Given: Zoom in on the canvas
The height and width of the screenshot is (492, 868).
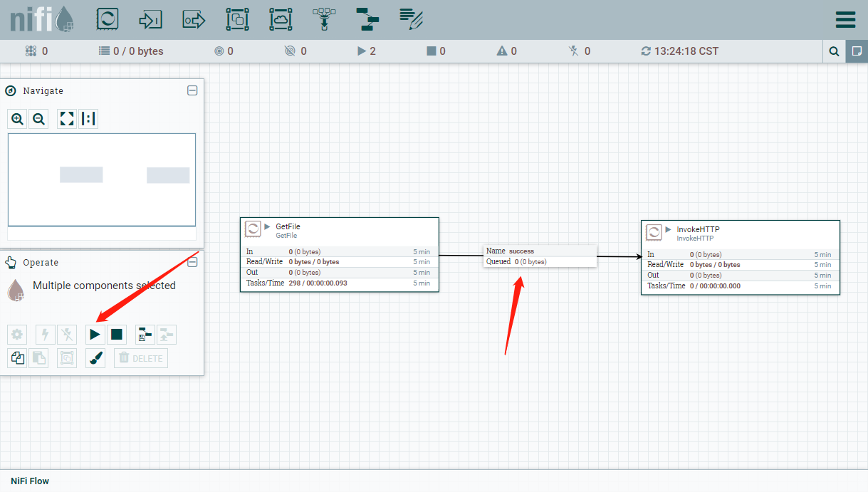Looking at the screenshot, I should point(18,119).
